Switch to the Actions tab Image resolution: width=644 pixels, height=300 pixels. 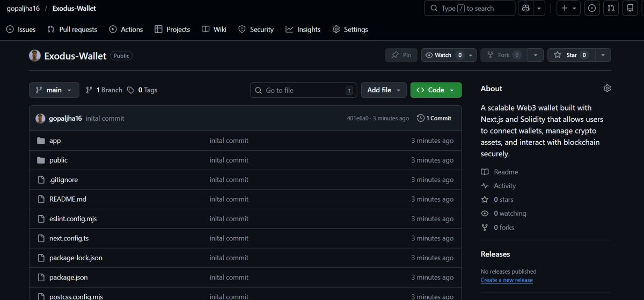pyautogui.click(x=126, y=30)
